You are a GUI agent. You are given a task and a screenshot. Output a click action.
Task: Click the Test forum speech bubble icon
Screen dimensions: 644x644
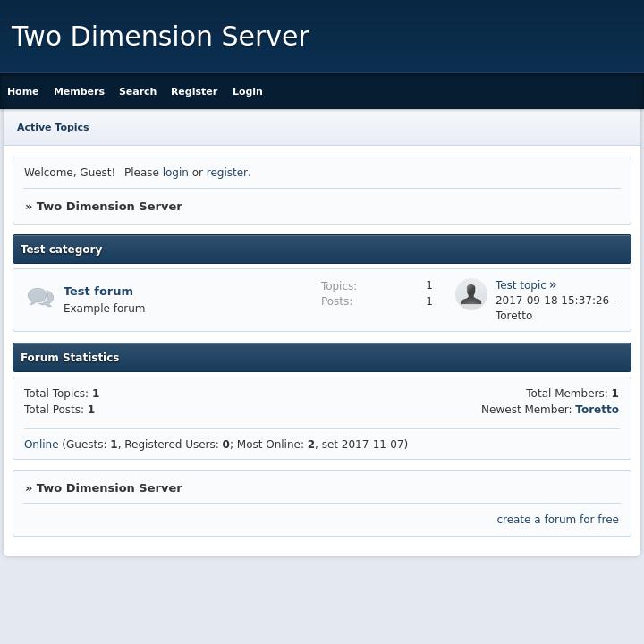tap(40, 298)
